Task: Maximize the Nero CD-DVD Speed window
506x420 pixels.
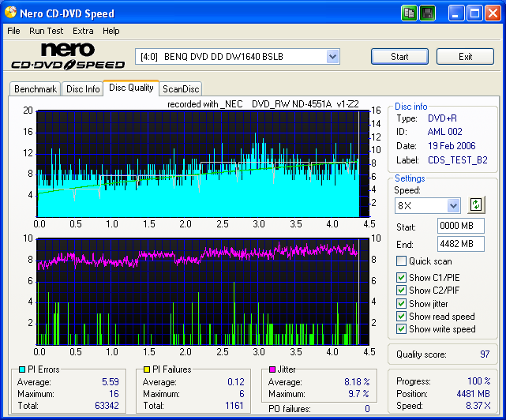Action: pyautogui.click(x=474, y=13)
